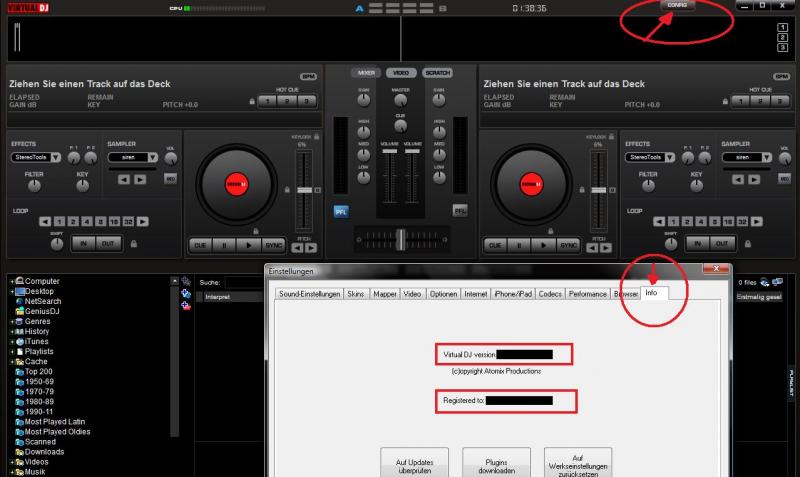Toggle the blue PFL button for left channel
Screen dimensions: 800x477
tap(341, 211)
